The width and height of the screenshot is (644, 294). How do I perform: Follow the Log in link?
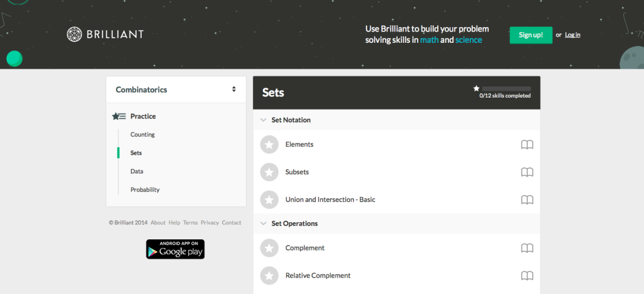tap(572, 35)
